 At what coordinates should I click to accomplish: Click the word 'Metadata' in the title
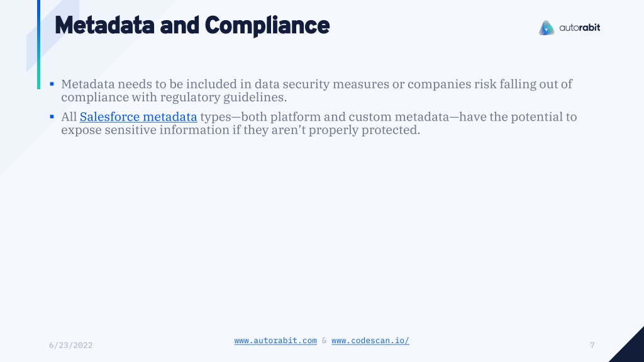[104, 25]
